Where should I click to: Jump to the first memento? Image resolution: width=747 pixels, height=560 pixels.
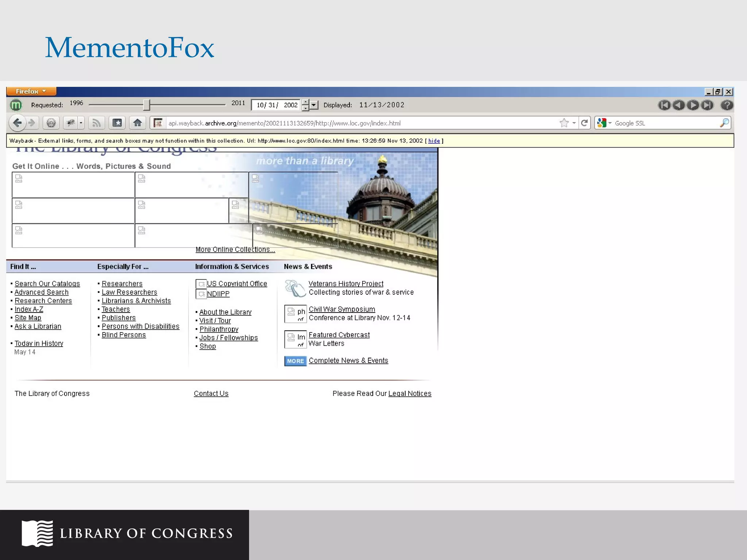click(x=664, y=105)
